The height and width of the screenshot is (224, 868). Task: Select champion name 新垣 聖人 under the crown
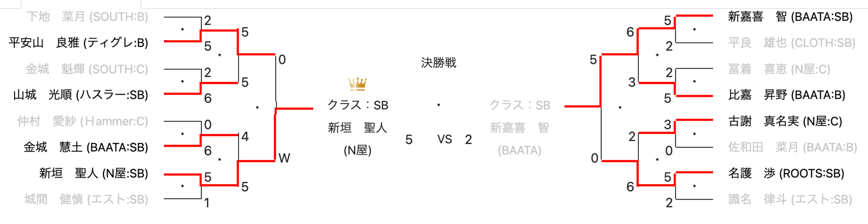[357, 128]
